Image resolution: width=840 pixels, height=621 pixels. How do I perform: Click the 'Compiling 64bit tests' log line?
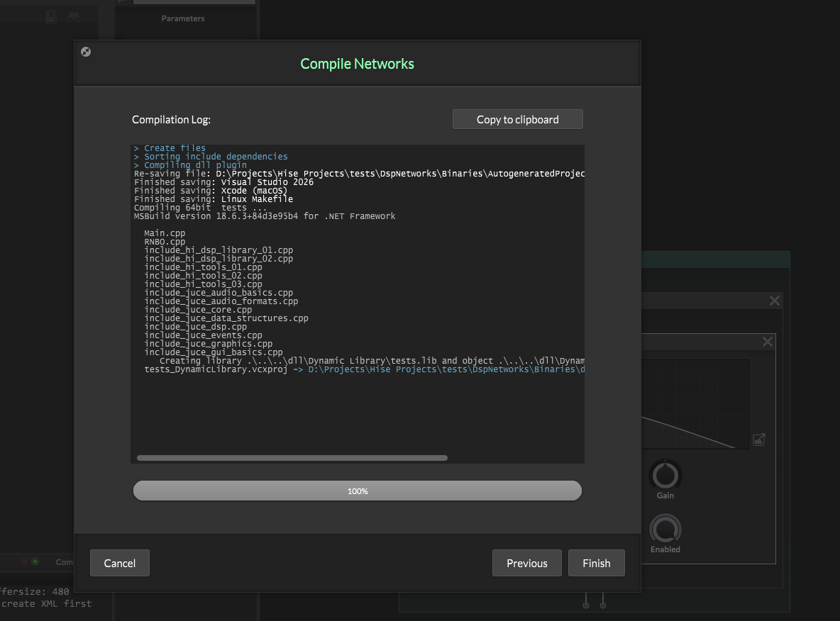click(x=200, y=208)
